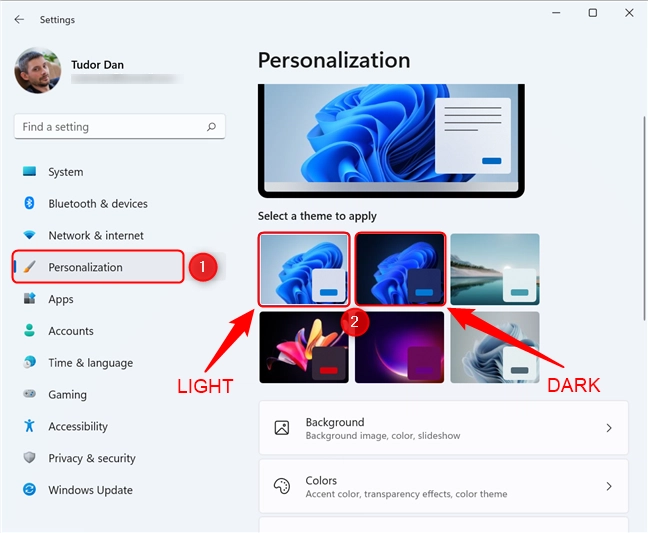The width and height of the screenshot is (648, 533).
Task: Click the Time & language globe icon
Action: tap(29, 362)
